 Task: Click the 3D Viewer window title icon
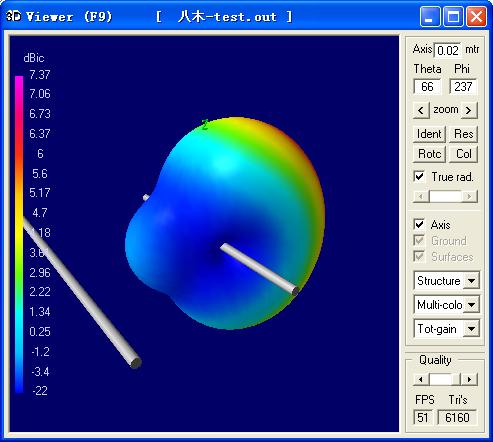[x=13, y=16]
